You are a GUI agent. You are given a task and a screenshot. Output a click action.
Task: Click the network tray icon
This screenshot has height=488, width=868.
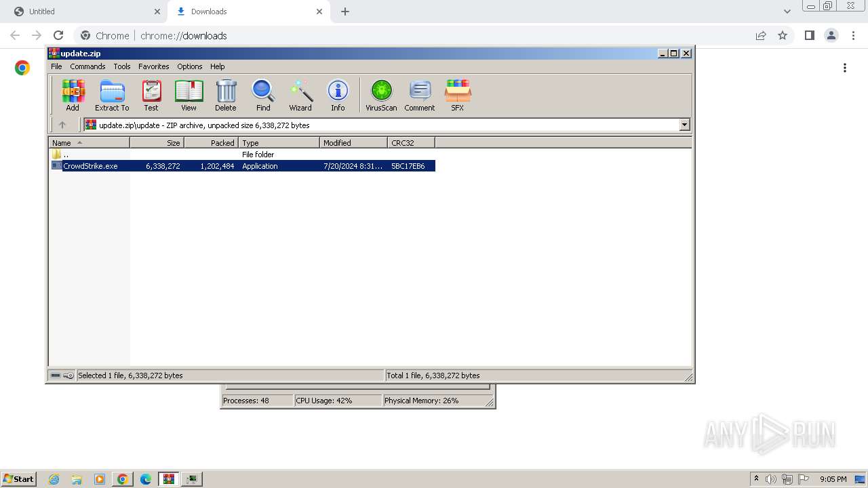click(x=787, y=479)
